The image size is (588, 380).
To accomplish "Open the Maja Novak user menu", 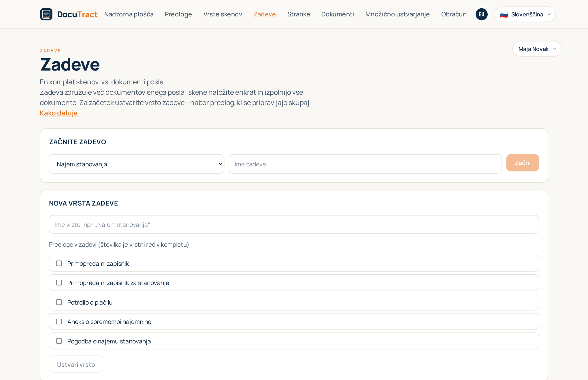I will tap(537, 49).
